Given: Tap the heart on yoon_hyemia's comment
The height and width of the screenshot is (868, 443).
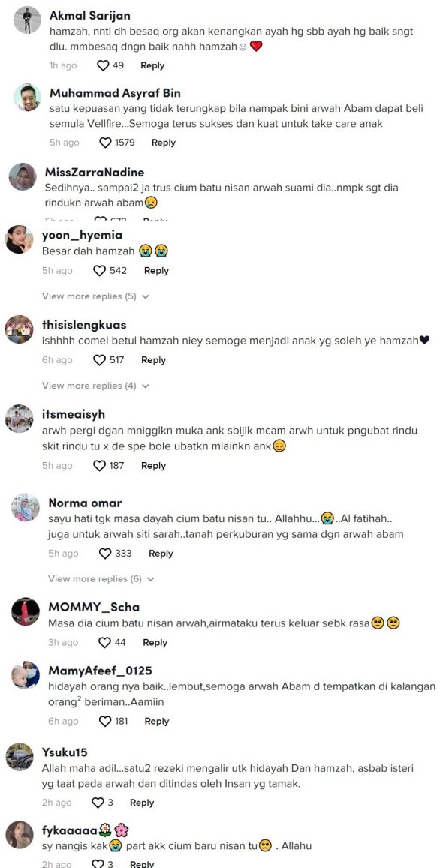Looking at the screenshot, I should coord(99,271).
